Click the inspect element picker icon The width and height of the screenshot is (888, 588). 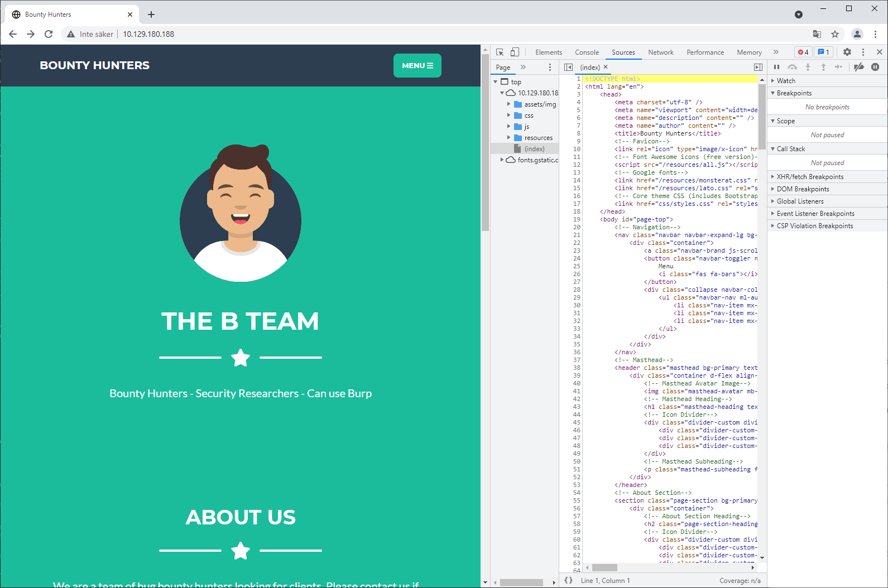[x=500, y=52]
